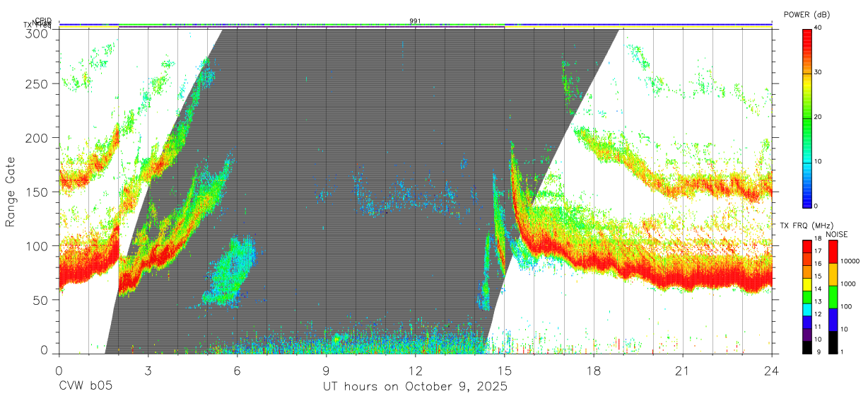Image resolution: width=868 pixels, height=401 pixels.
Task: Click y-axis range gate label 200
Action: (35, 138)
